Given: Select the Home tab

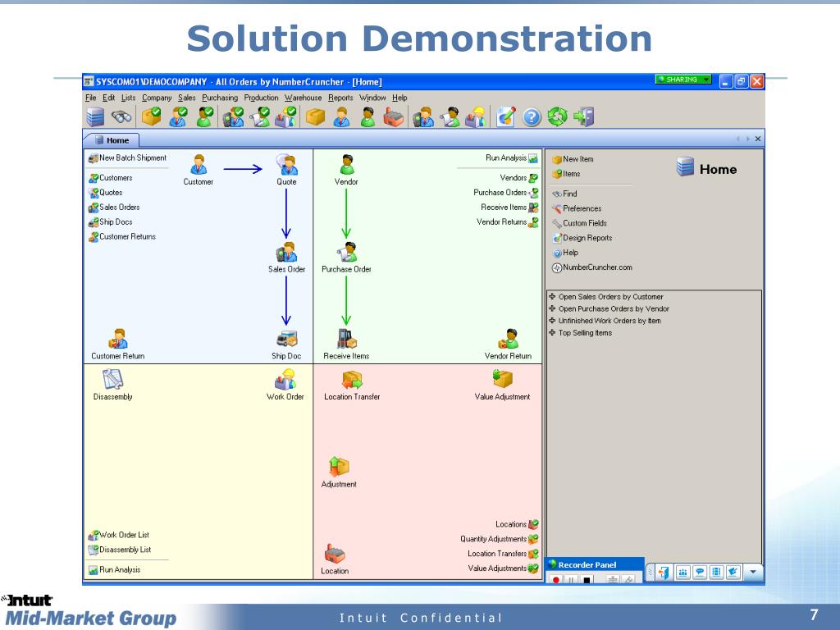Looking at the screenshot, I should click(x=112, y=140).
